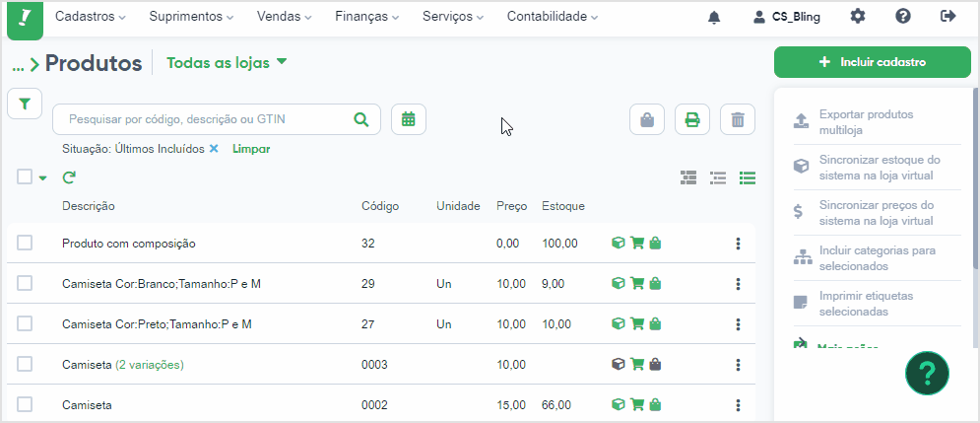Open the settings gear icon
Viewport: 980px width, 423px height.
pos(858,17)
